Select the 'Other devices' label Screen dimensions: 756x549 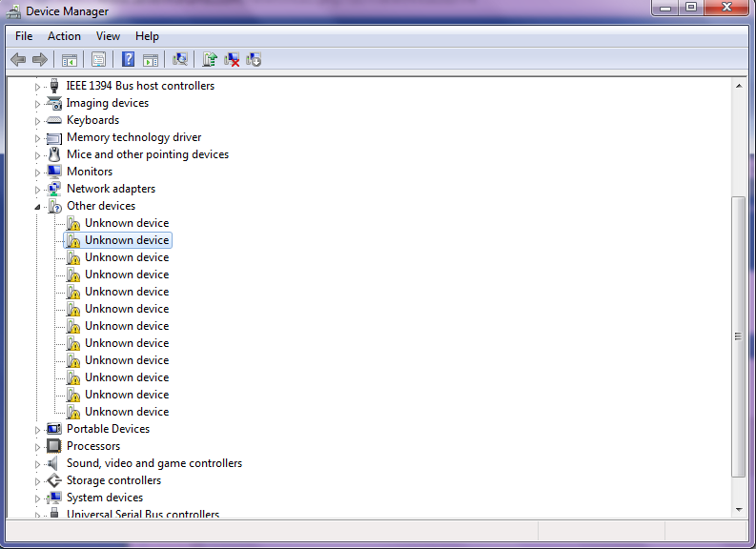101,206
